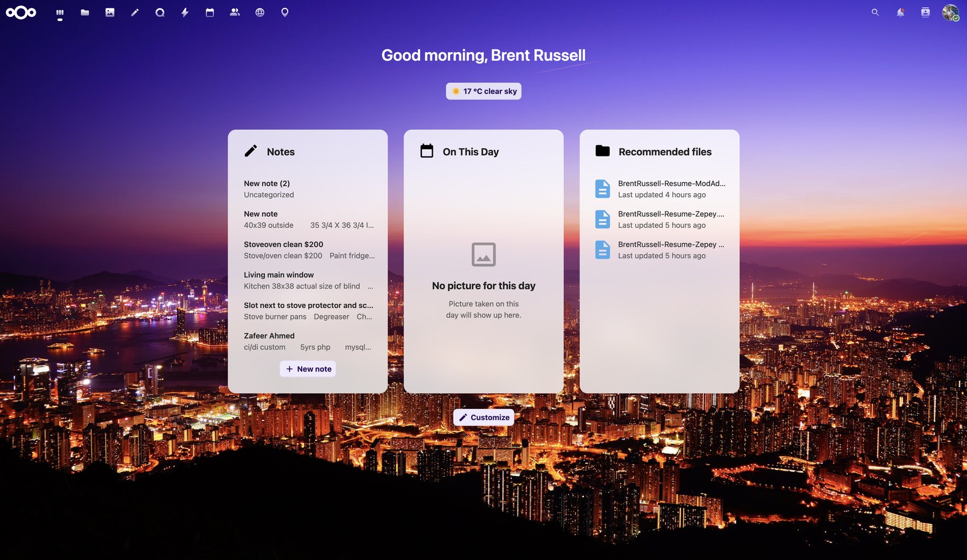Click the 'Good morning, Brent Russell' greeting

483,56
